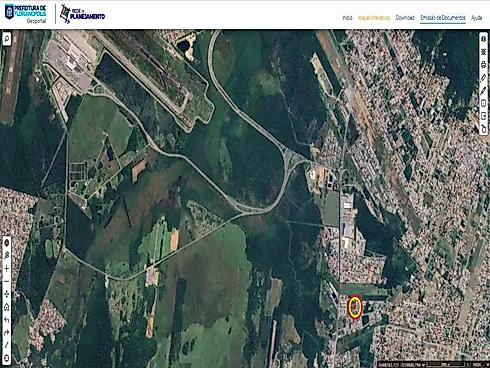Viewport: 490px width, 368px height.
Task: Click the print map icon
Action: [x=483, y=65]
